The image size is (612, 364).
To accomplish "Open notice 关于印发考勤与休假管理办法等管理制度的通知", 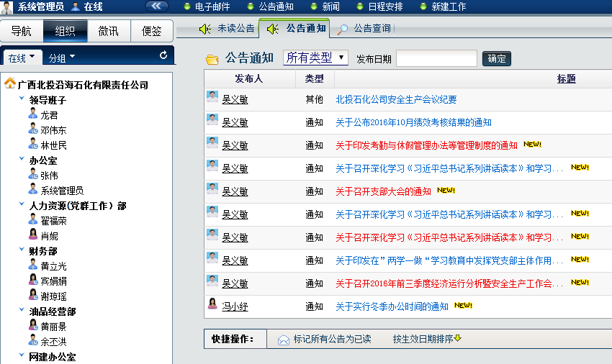I will (426, 145).
